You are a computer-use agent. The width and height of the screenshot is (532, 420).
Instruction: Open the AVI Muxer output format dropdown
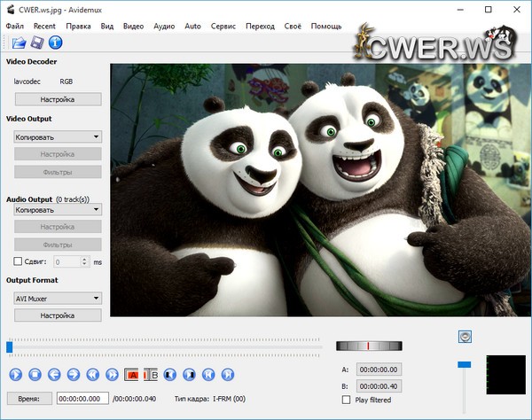tap(58, 299)
